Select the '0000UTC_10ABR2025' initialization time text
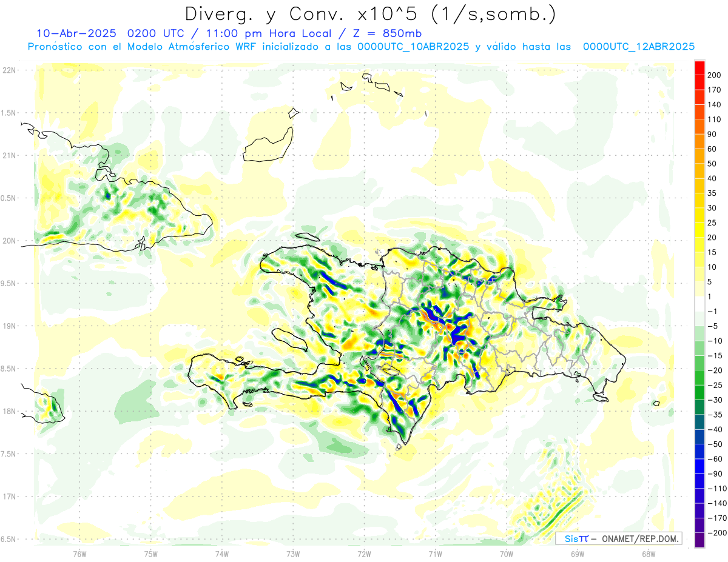Screen dimensions: 728x562 [413, 46]
